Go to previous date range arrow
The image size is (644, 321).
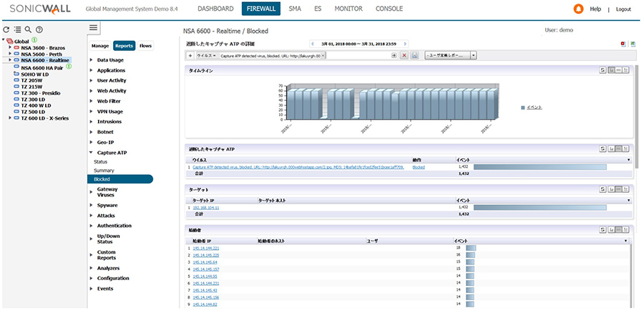313,44
